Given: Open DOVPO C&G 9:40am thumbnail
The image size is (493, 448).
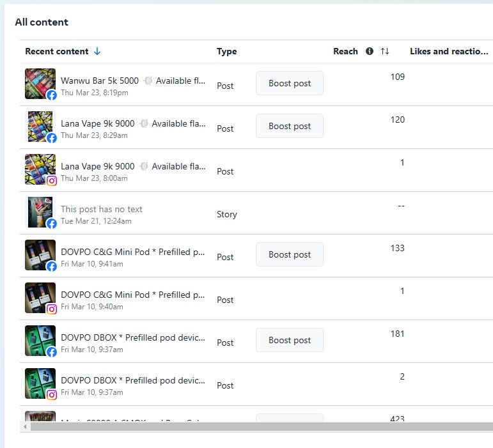Looking at the screenshot, I should 40,298.
